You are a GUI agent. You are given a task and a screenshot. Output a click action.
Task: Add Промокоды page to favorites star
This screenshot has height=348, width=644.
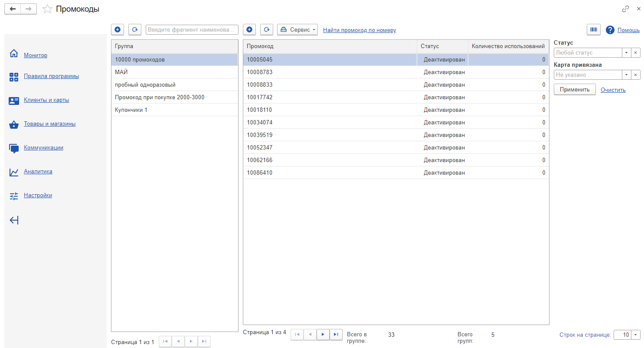click(47, 9)
